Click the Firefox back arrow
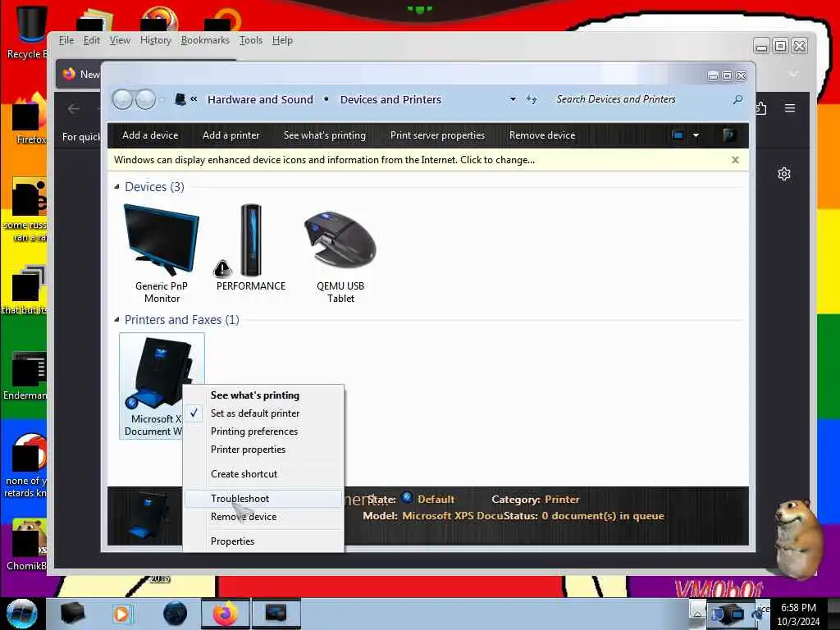This screenshot has height=630, width=840. click(74, 109)
